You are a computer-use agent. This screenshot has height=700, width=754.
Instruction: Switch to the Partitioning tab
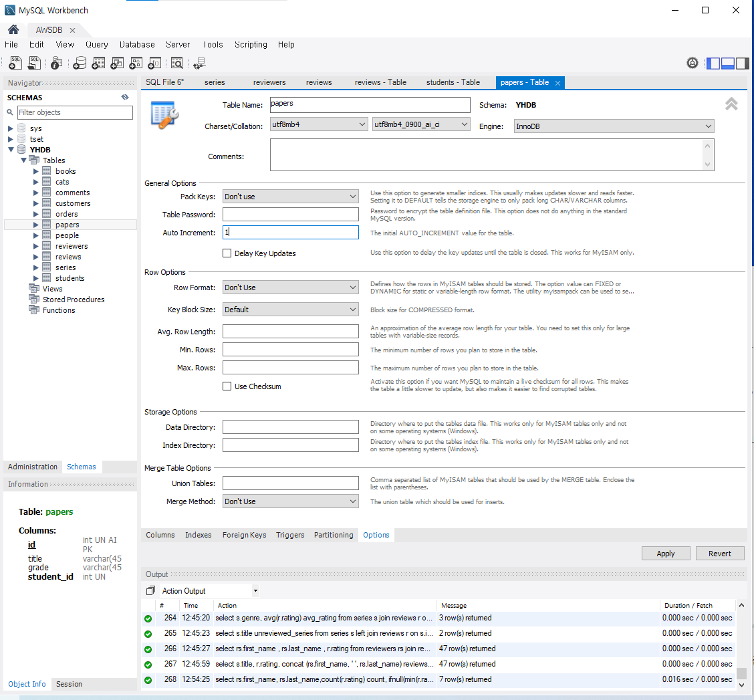[334, 534]
